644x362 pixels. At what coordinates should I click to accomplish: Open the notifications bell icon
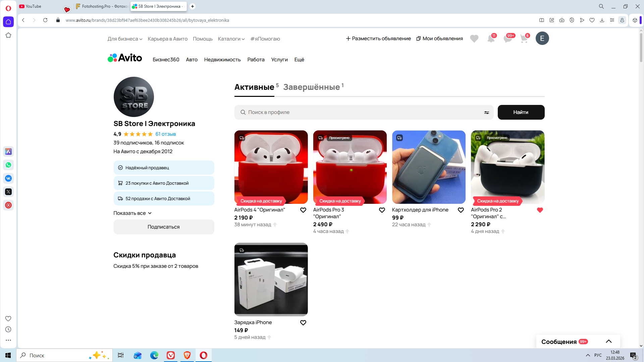(x=491, y=39)
